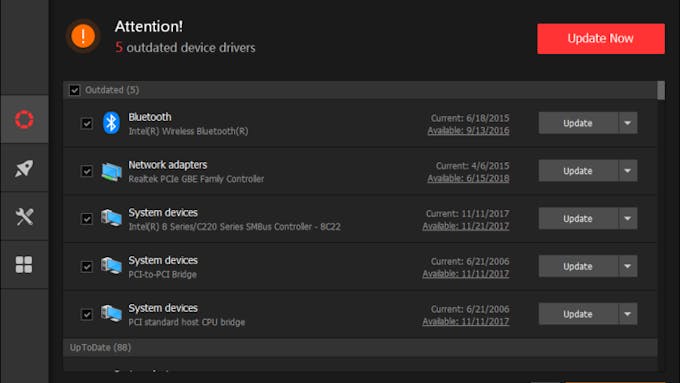Open the SMBus Controller Update dropdown arrow

[x=628, y=219]
